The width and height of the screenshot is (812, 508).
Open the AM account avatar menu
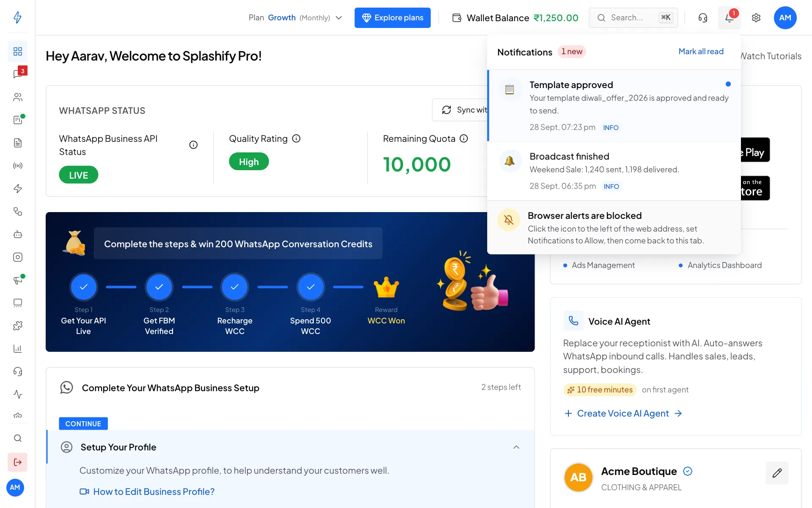[x=785, y=18]
